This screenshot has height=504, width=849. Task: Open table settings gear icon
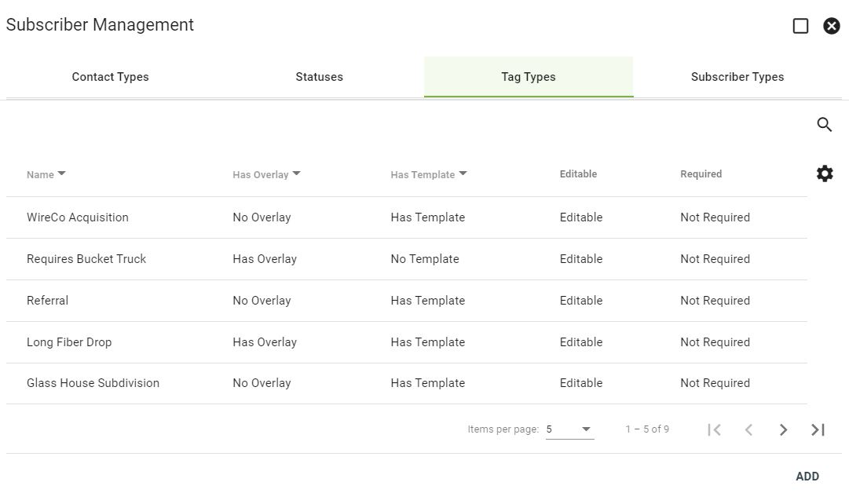[825, 173]
